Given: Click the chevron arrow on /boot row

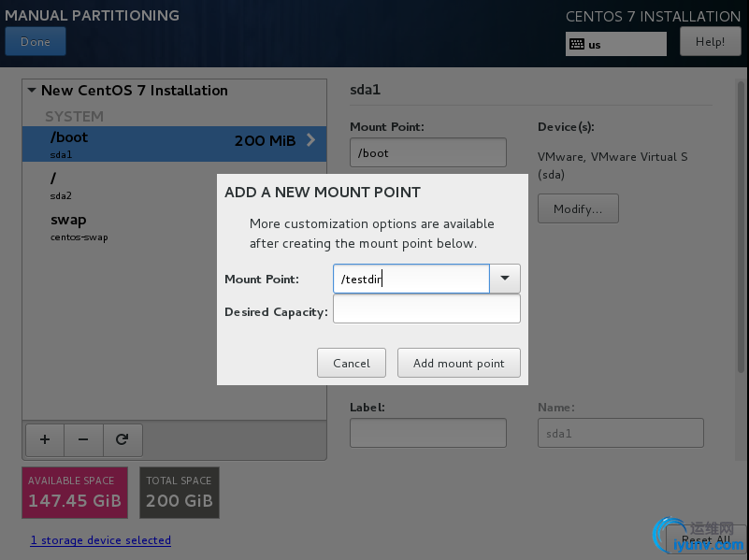Looking at the screenshot, I should click(x=310, y=141).
